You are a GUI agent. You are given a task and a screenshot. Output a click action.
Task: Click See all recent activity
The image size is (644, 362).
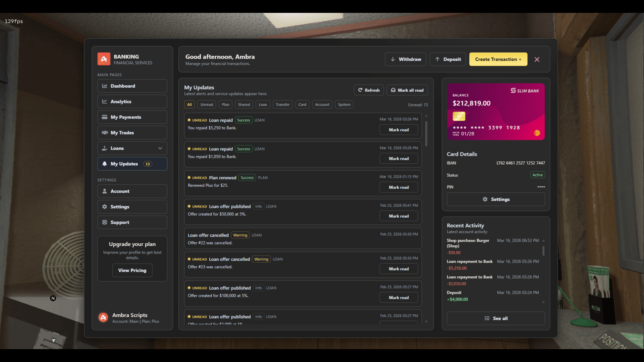point(496,318)
